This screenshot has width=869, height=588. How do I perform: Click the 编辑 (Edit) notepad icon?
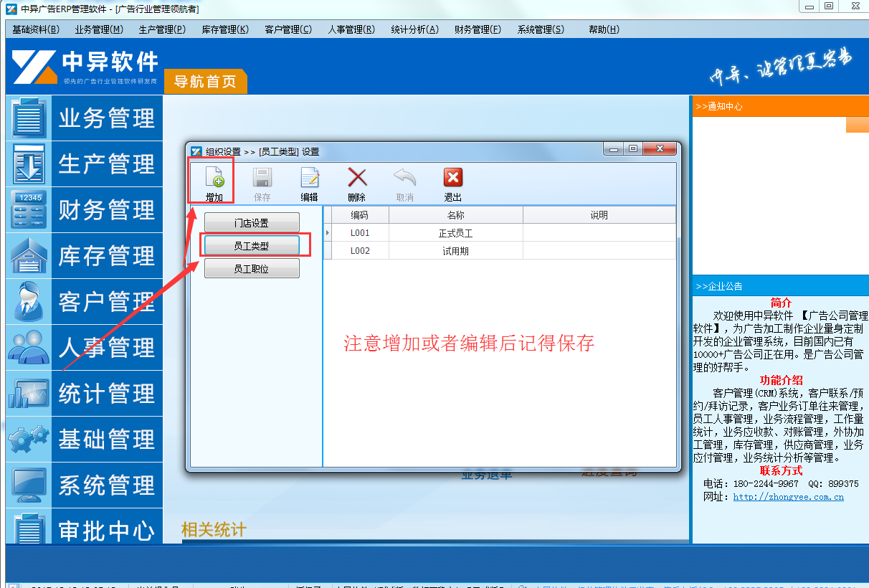coord(310,177)
